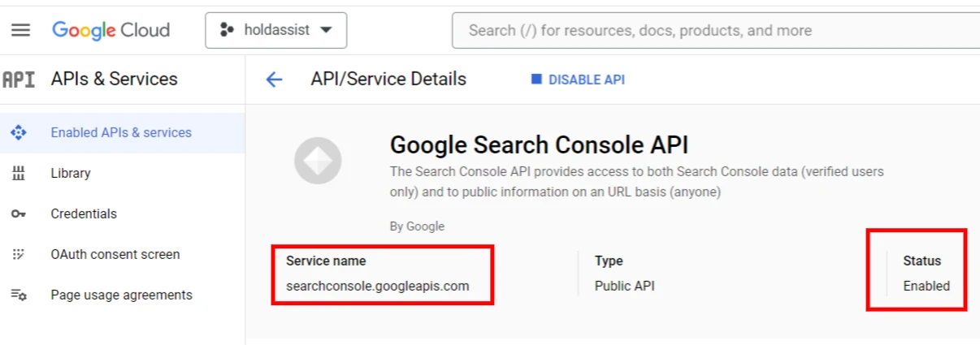Click the API logo icon in sidebar header

pos(19,79)
